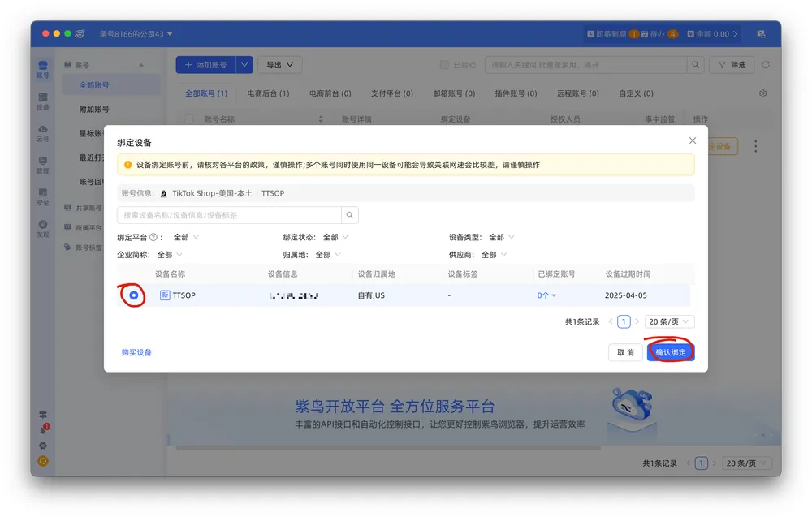Open the 云号 cloud sidebar icon
Screen dimensions: 812x517
click(43, 133)
